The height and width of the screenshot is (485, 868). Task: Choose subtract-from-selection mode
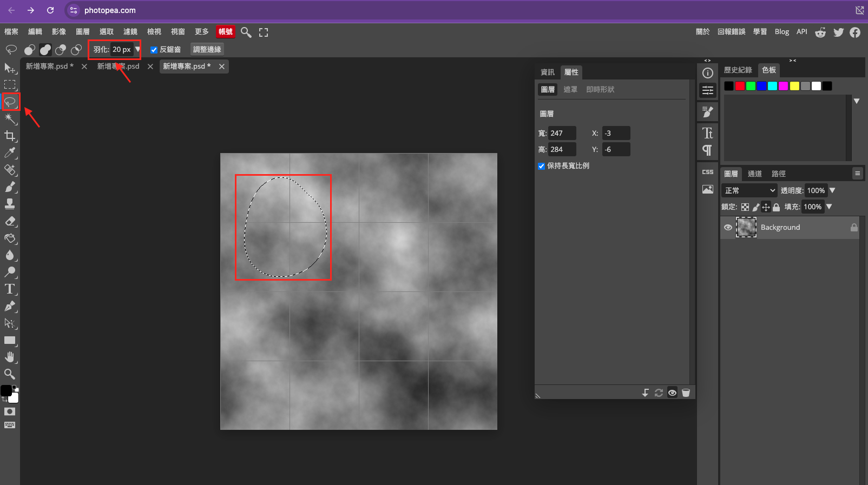pos(61,50)
